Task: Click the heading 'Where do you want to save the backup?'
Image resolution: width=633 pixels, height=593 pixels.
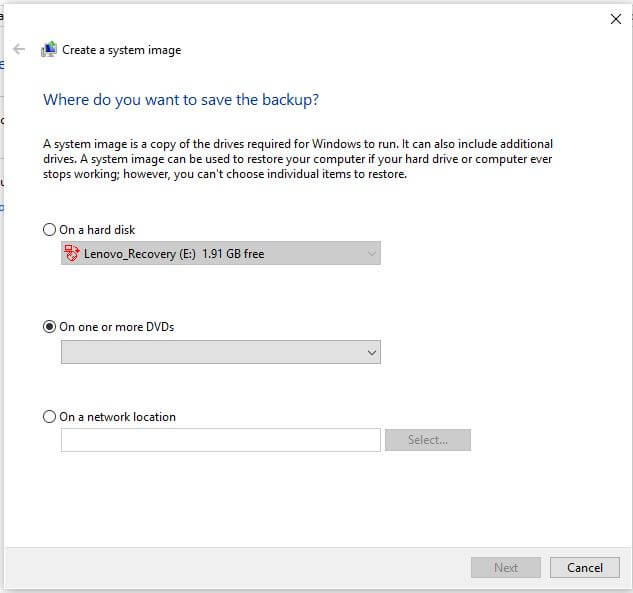Action: (181, 100)
